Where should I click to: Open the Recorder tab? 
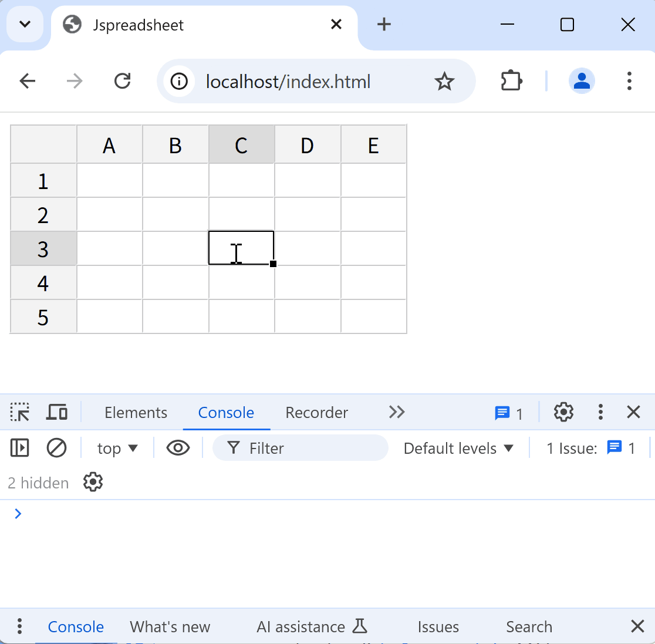point(316,412)
